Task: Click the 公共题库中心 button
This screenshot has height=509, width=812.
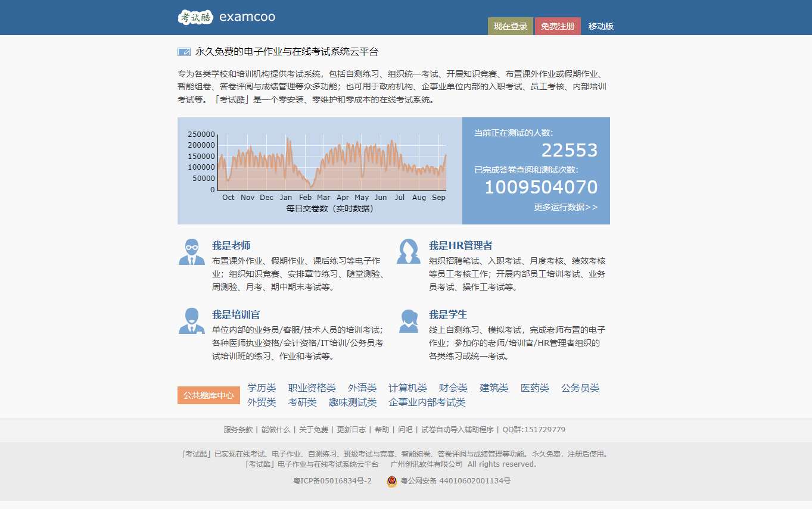Action: click(209, 395)
